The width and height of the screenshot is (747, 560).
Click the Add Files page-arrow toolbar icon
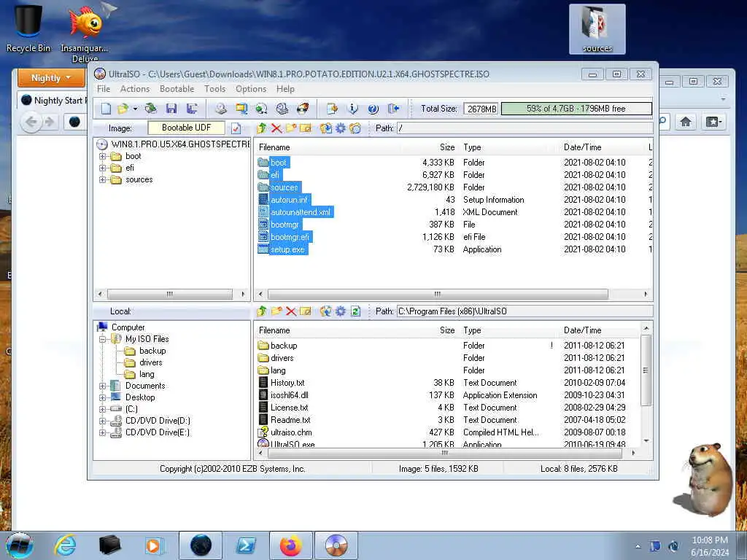pos(332,109)
